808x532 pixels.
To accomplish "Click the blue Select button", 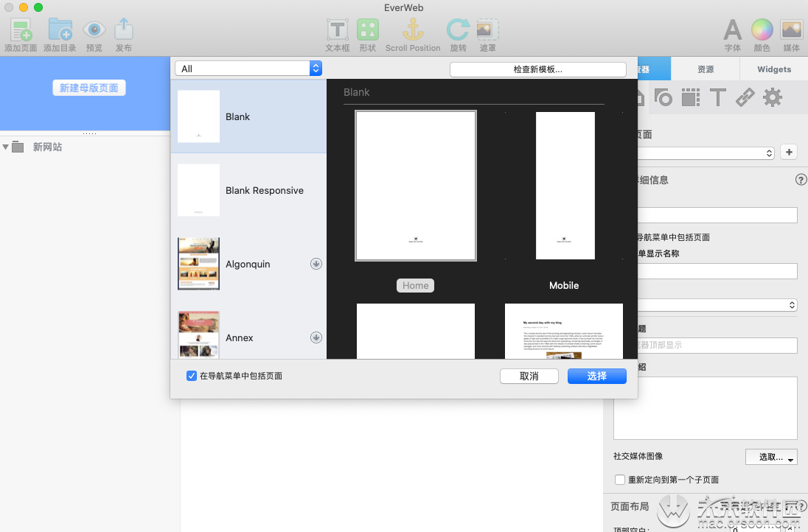I will [x=596, y=377].
